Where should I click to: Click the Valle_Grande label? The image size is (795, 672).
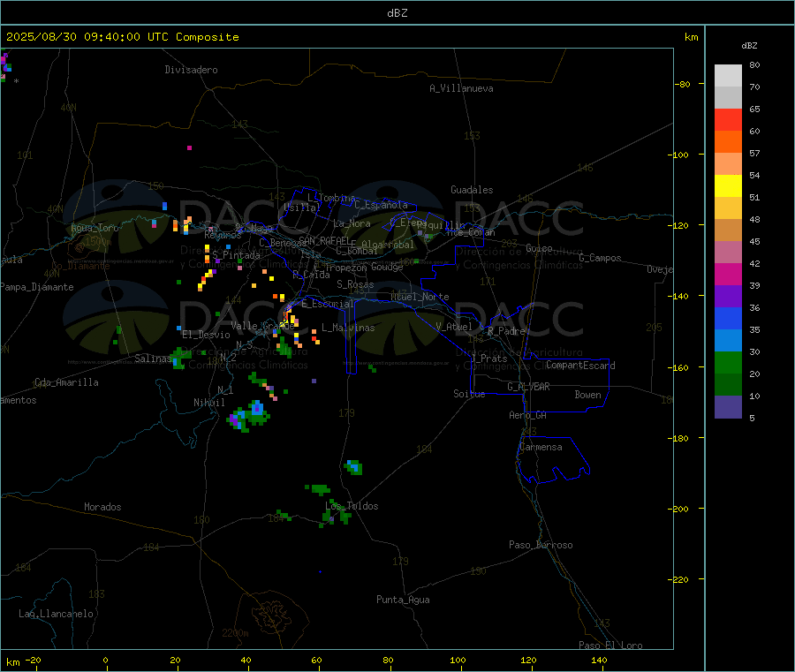coord(262,326)
